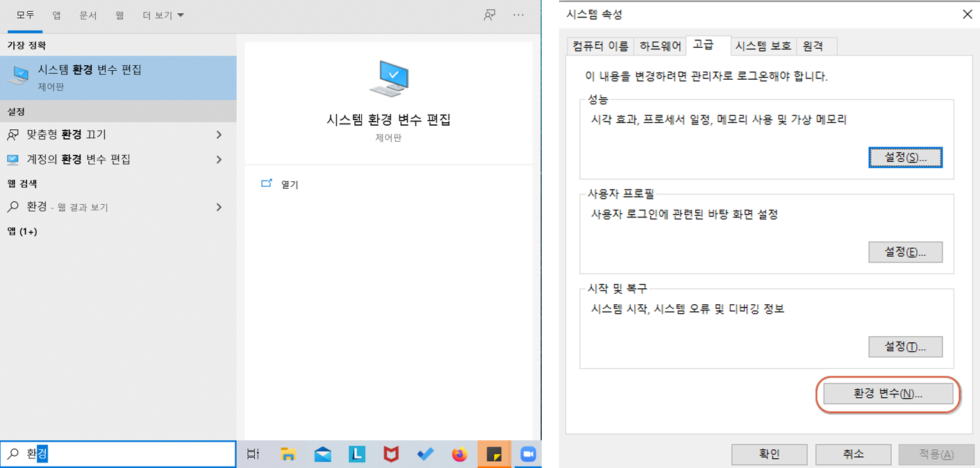Select 계정의 환경 변수 편집 setting

(x=118, y=160)
